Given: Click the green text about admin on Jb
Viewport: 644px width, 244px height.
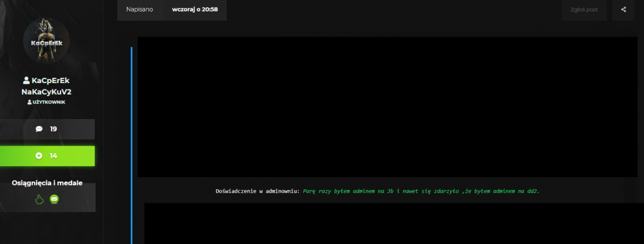Looking at the screenshot, I should (421, 191).
